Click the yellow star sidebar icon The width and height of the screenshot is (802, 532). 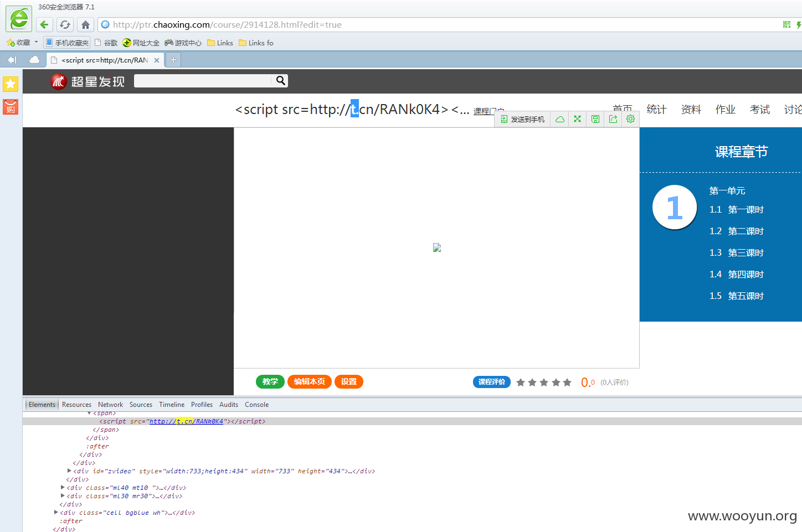pyautogui.click(x=11, y=84)
